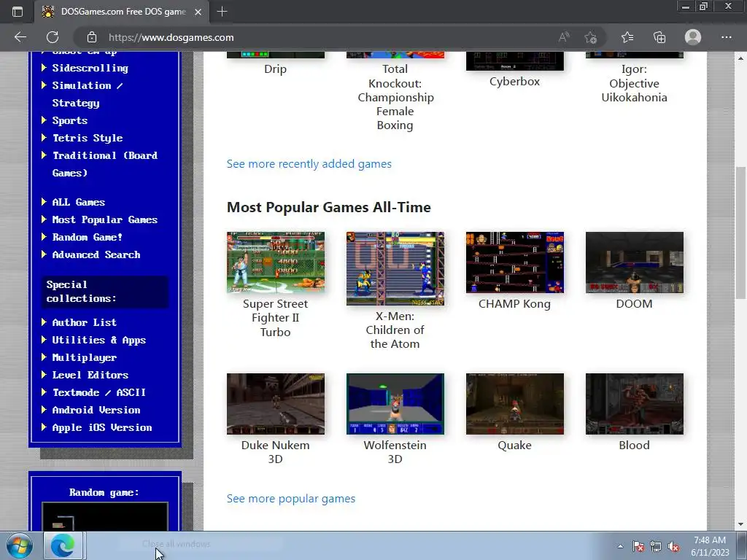Open ALL Games sidebar link

click(79, 203)
